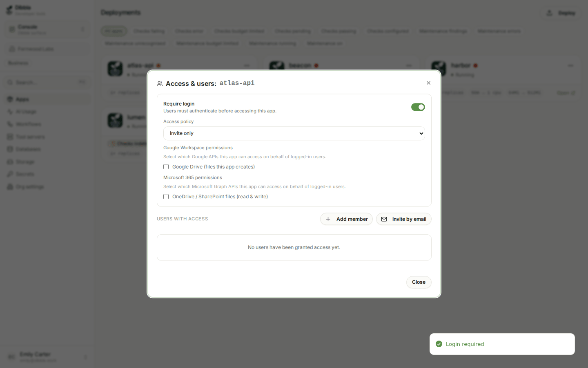Viewport: 588px width, 368px height.
Task: Click the Deploy button in the header
Action: pos(561,13)
